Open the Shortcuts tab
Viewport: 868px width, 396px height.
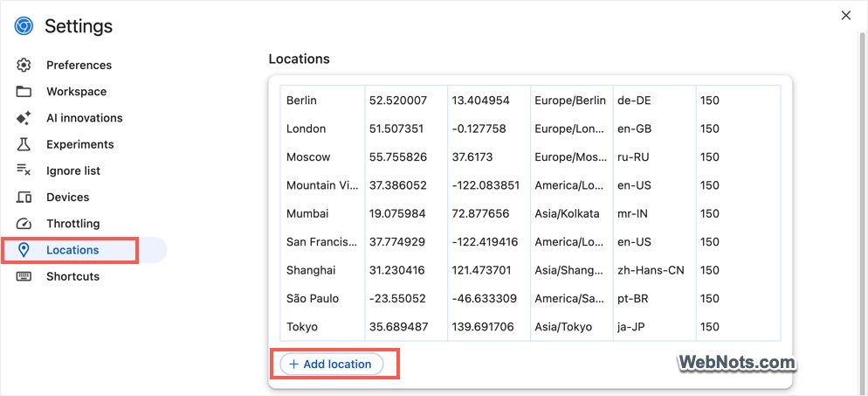[73, 276]
